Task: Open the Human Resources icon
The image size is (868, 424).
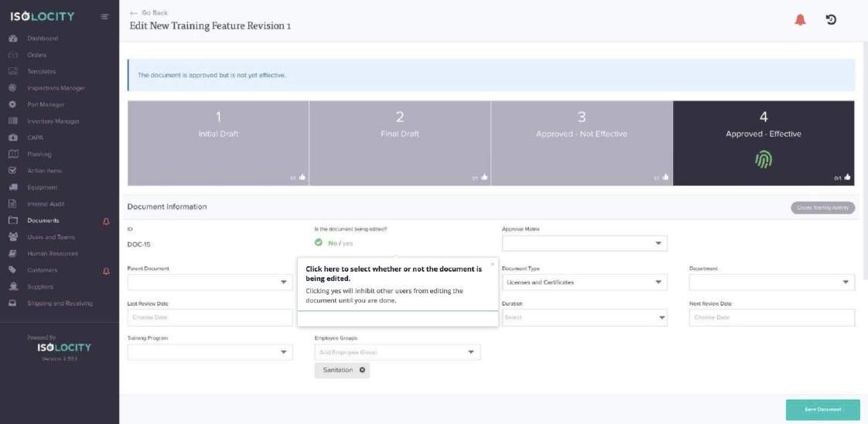Action: pos(13,254)
